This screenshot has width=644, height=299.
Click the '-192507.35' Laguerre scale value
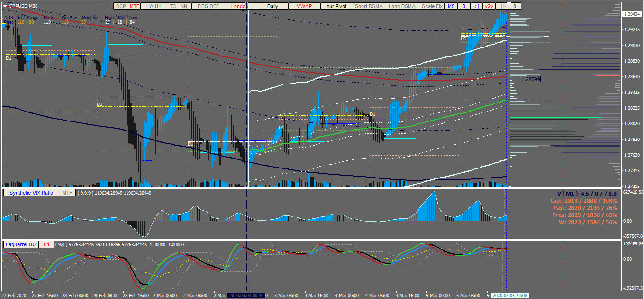point(633,288)
